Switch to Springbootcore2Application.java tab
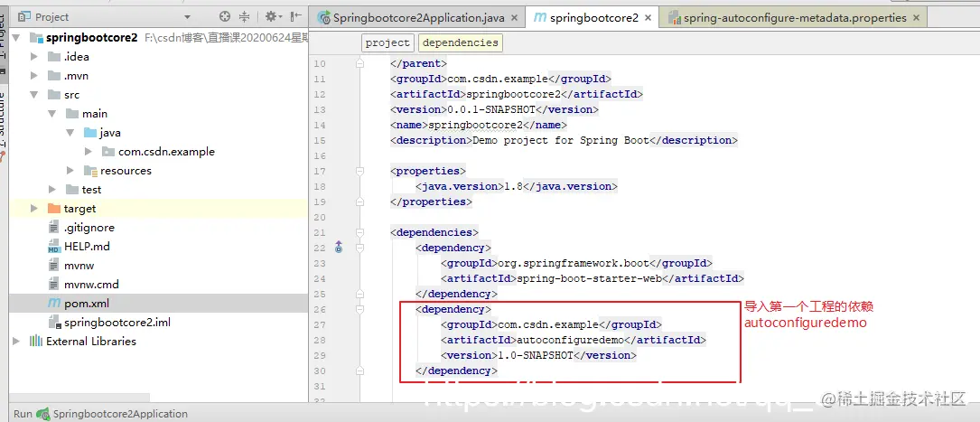 tap(418, 18)
